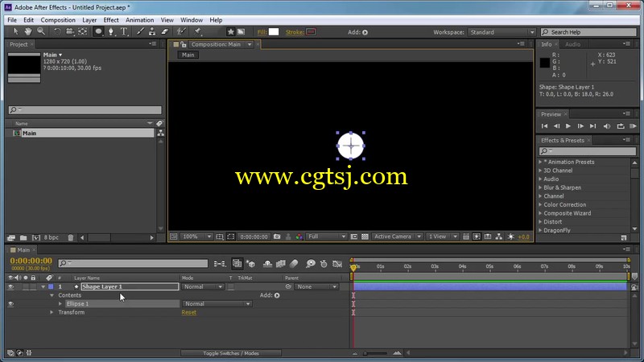Click the Search Help field
Viewport: 644px width, 362px height.
click(x=588, y=32)
